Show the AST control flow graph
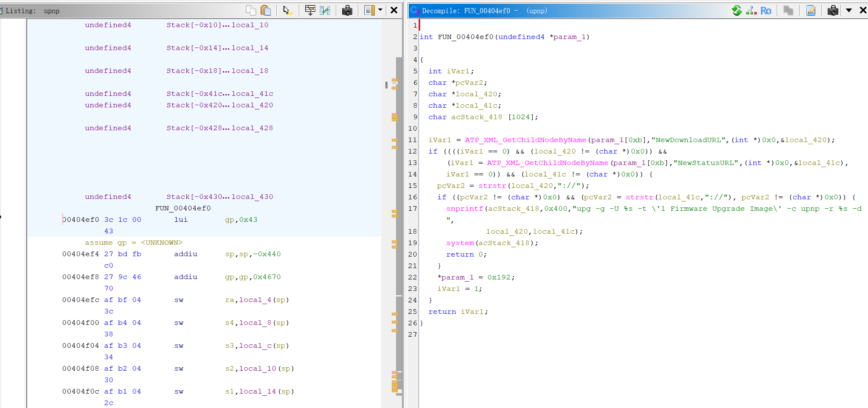The height and width of the screenshot is (408, 868). [751, 10]
